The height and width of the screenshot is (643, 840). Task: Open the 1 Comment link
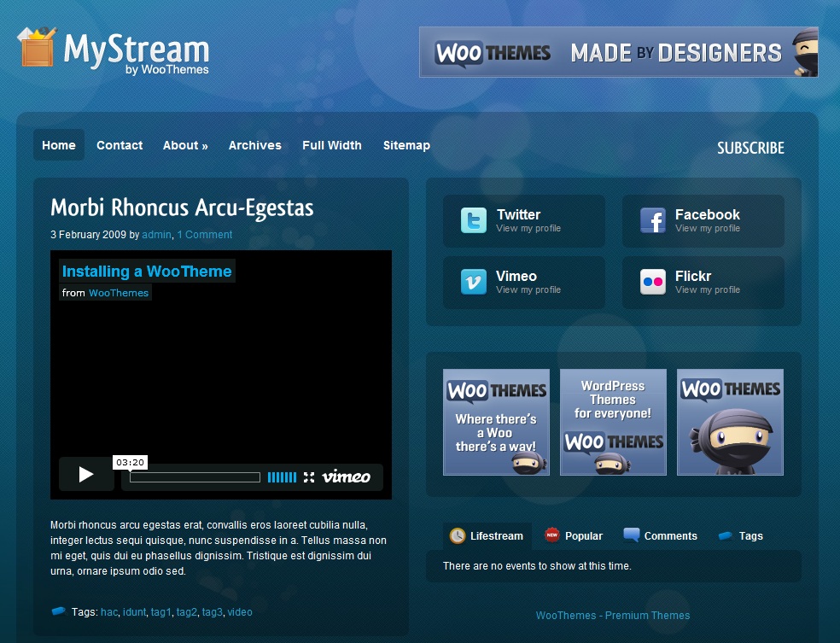[205, 235]
